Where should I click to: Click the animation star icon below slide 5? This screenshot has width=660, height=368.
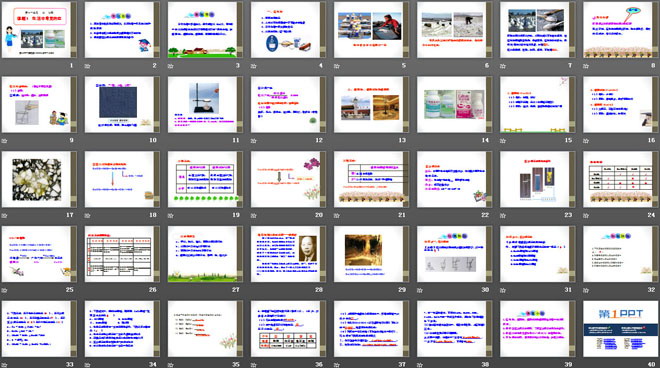pos(337,66)
